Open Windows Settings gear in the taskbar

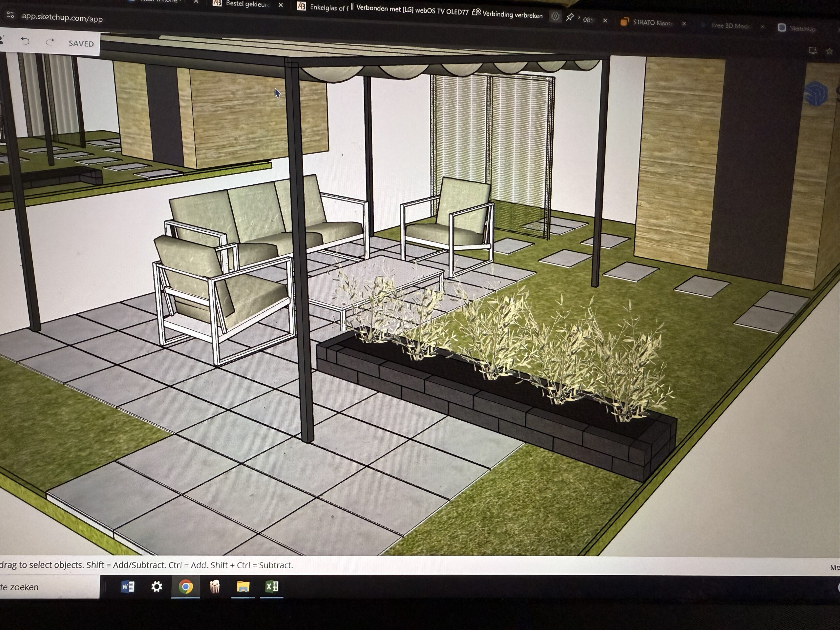click(157, 587)
